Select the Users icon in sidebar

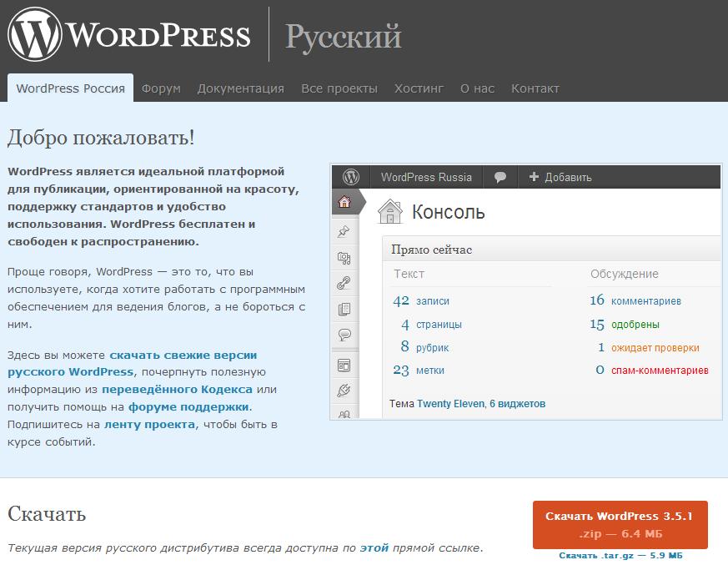coord(344,414)
